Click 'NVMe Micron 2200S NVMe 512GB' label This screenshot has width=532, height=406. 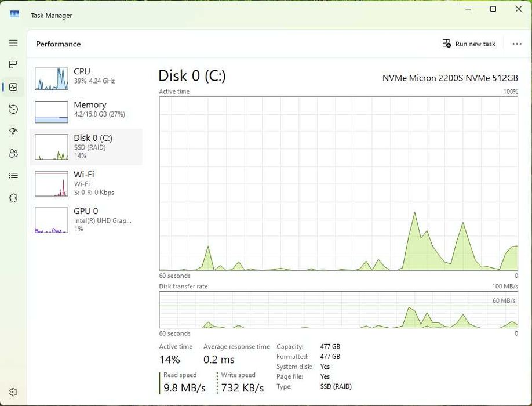coord(450,78)
